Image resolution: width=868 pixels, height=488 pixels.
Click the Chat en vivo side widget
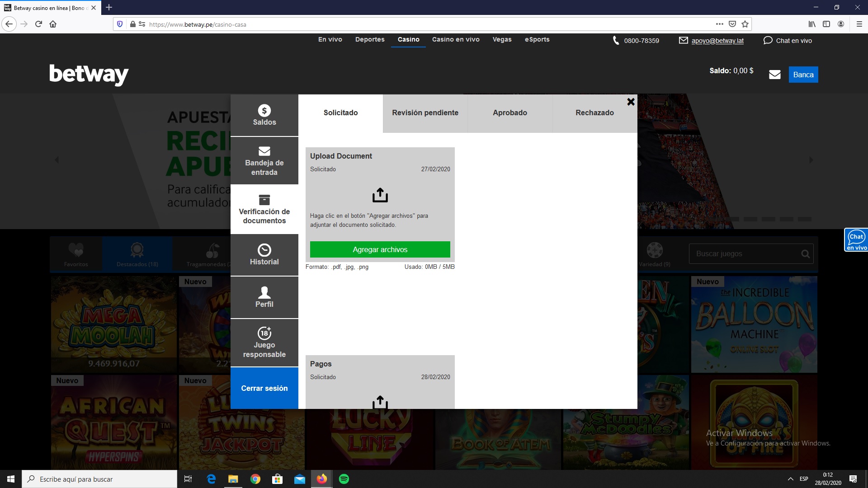(856, 239)
